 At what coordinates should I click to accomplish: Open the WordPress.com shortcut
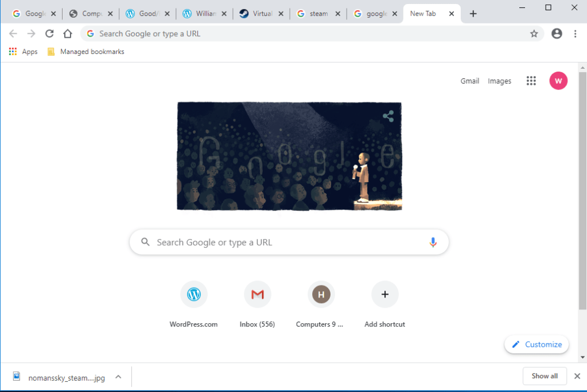coord(193,295)
